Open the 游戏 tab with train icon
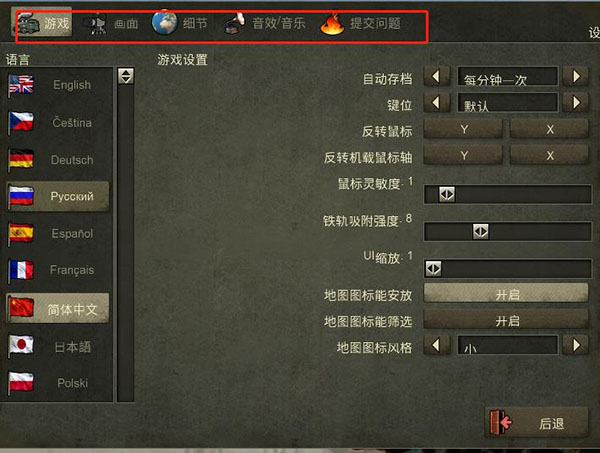Image resolution: width=600 pixels, height=453 pixels. click(42, 23)
